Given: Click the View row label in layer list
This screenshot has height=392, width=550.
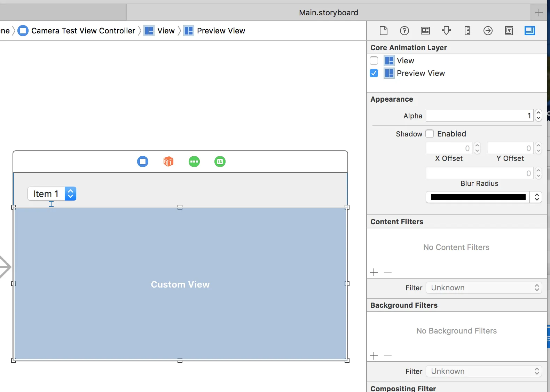Looking at the screenshot, I should pos(406,61).
